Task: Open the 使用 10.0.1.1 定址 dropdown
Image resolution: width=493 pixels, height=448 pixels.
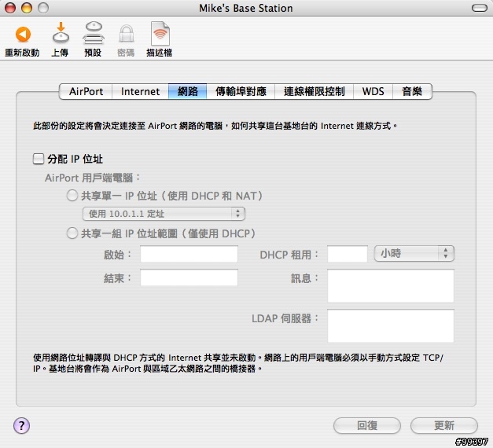Action: tap(164, 214)
